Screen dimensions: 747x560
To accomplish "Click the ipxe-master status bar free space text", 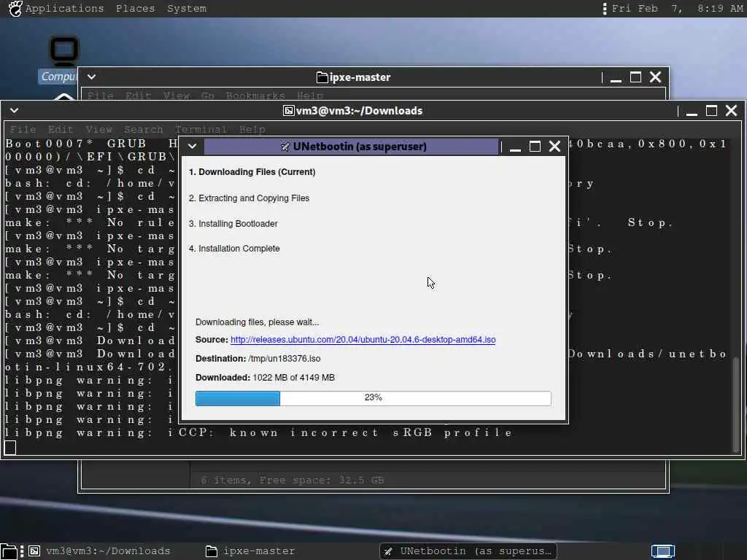I will point(292,480).
